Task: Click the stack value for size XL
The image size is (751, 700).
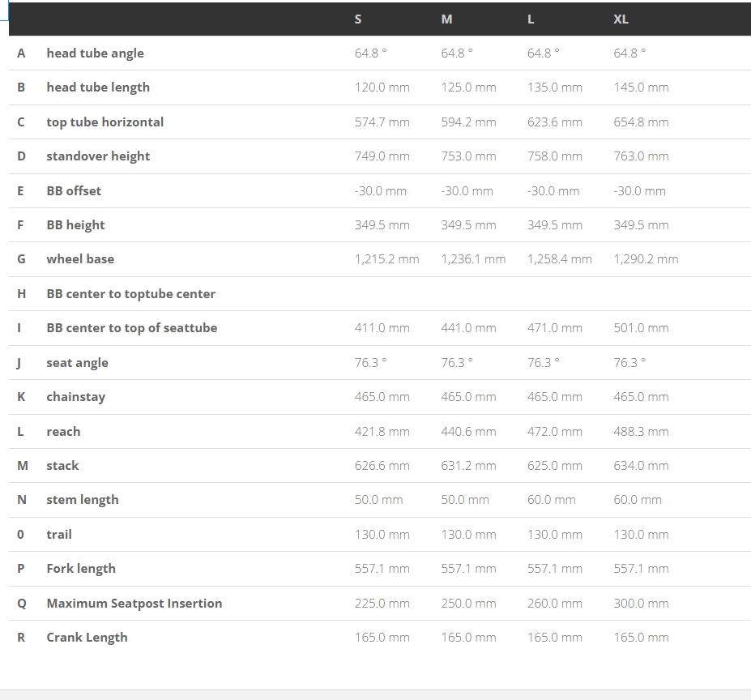Action: 641,466
